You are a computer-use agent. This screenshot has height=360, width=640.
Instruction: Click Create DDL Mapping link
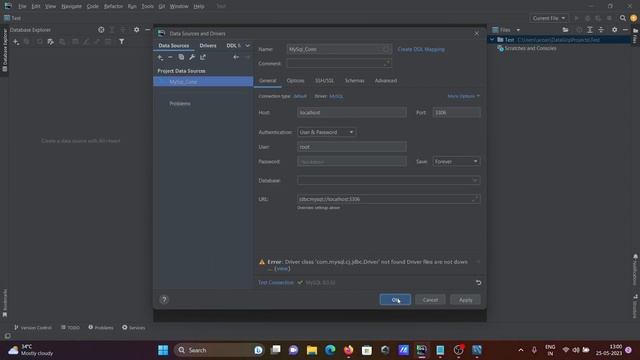pos(421,49)
